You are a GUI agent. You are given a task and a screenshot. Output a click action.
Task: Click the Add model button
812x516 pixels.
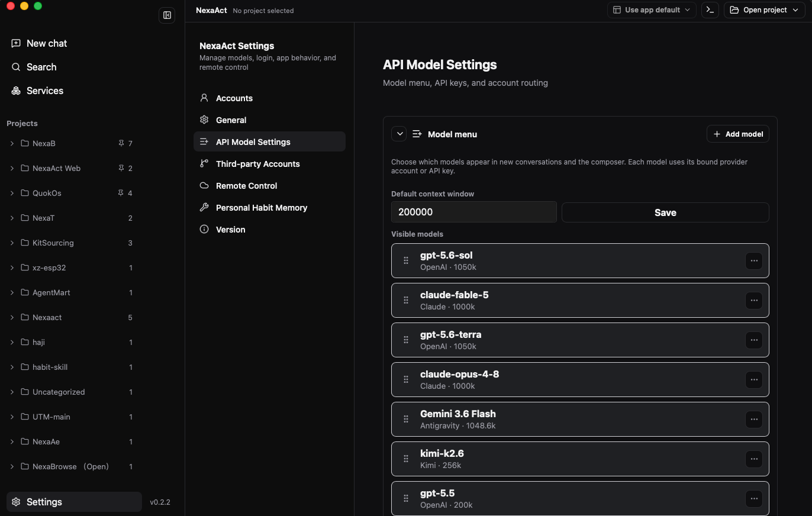click(x=737, y=134)
